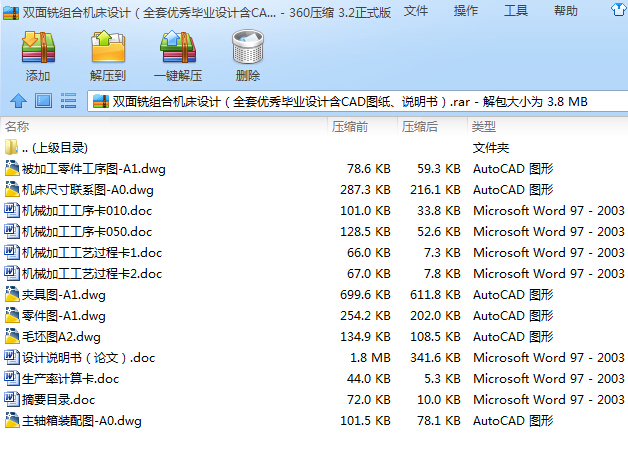Sort by 压缩后 column header
This screenshot has height=453, width=628.
click(433, 127)
